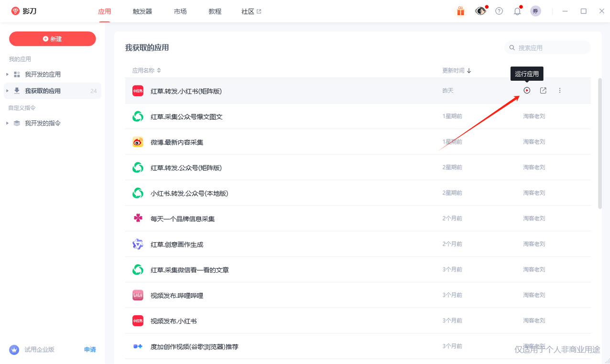The image size is (610, 364).
Task: Open app 每天一个品牌信息采集
Action: (x=183, y=219)
